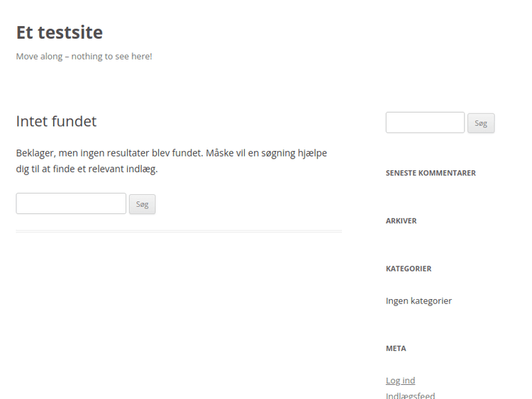Click the "Ingen kategorier" text
This screenshot has width=532, height=399.
click(419, 300)
